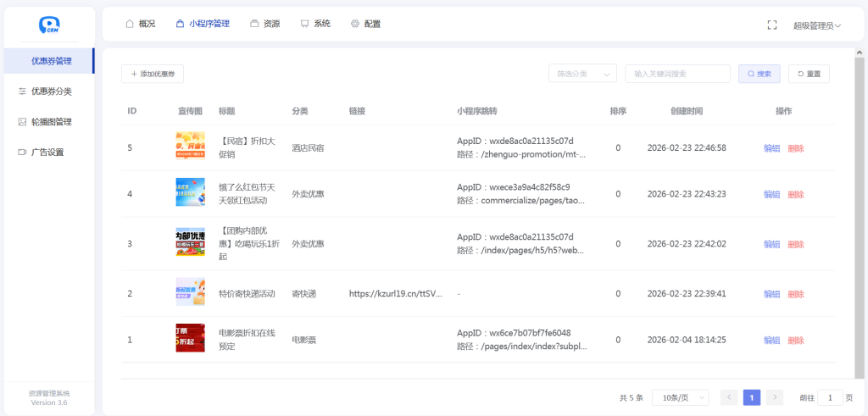Image resolution: width=868 pixels, height=416 pixels.
Task: Click the CRM logo icon
Action: [49, 24]
